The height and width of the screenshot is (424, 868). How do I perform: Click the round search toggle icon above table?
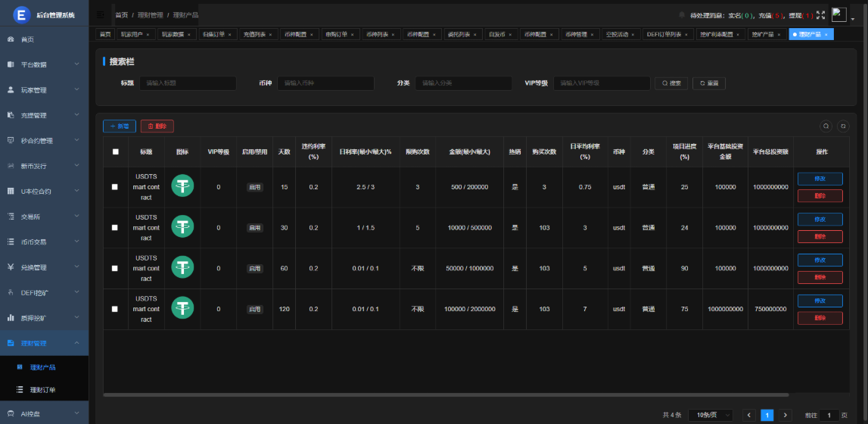826,126
